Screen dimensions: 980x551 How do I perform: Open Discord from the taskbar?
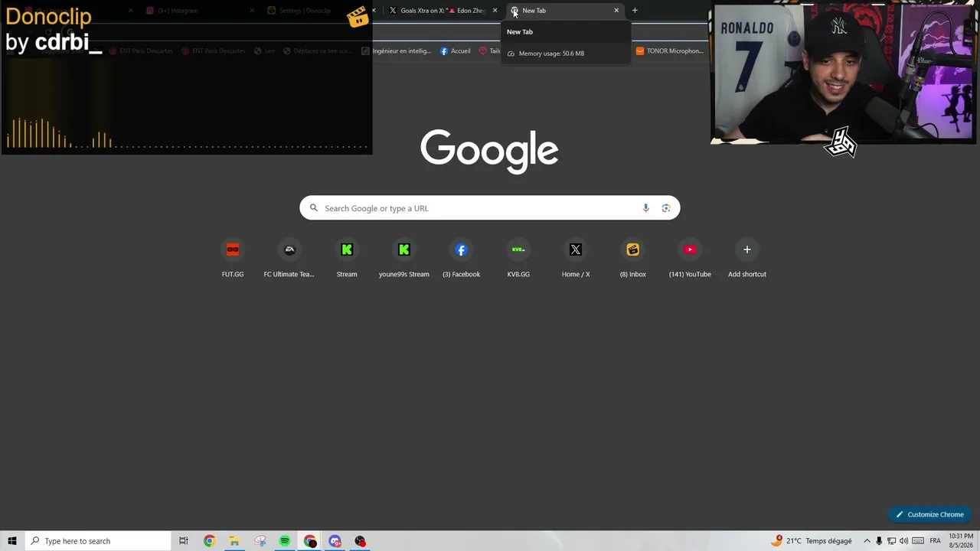coord(335,541)
